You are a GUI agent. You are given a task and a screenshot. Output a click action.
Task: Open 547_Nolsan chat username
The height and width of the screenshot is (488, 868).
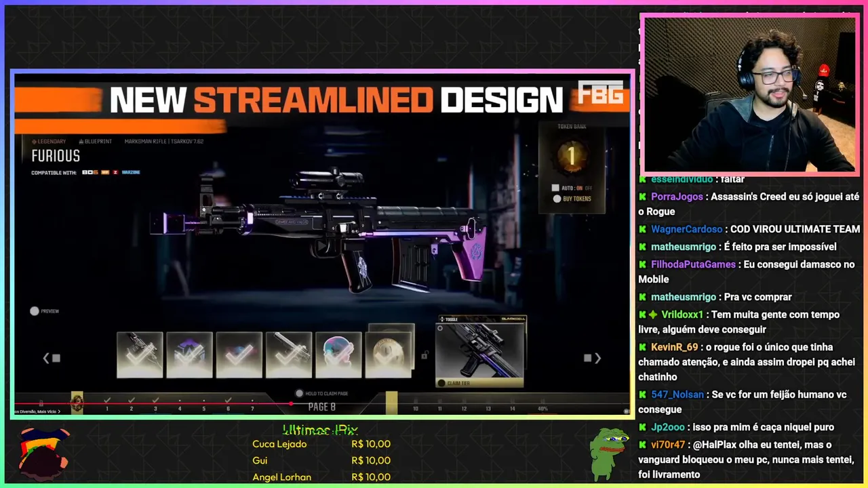pyautogui.click(x=677, y=394)
